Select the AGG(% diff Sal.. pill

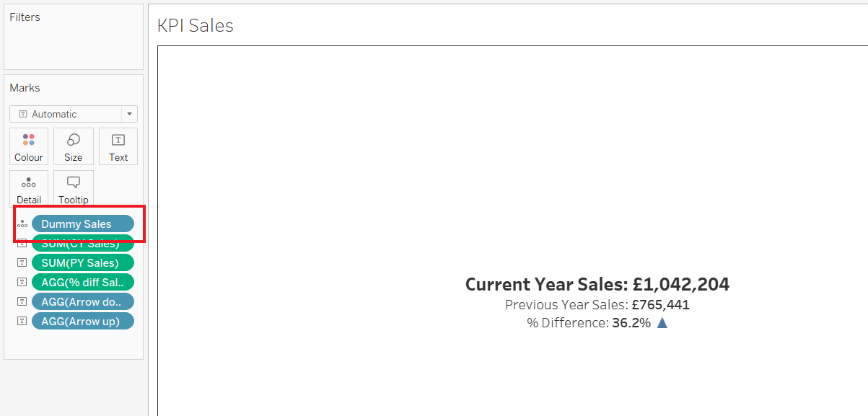coord(83,282)
